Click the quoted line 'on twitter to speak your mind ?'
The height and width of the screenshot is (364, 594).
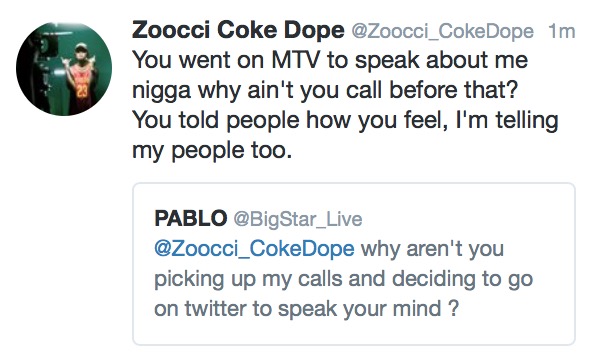306,309
